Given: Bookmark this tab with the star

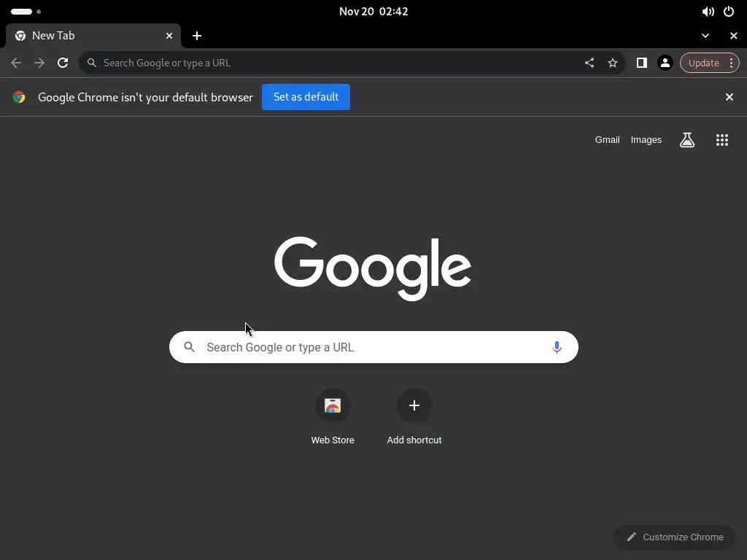Looking at the screenshot, I should click(613, 63).
